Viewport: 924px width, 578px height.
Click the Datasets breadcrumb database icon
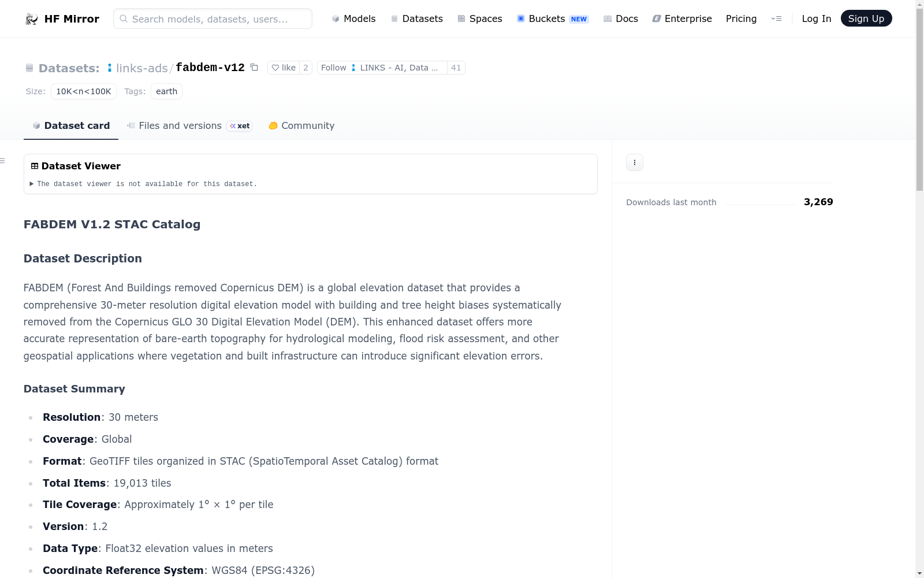(29, 68)
